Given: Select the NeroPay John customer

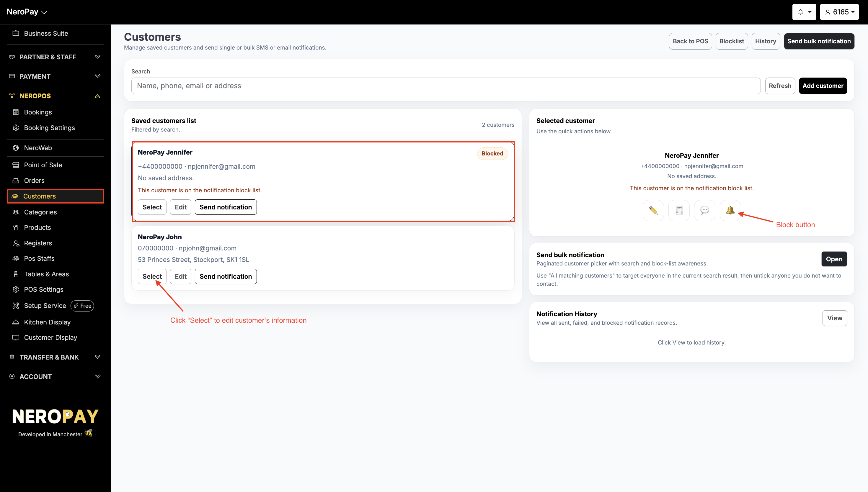Looking at the screenshot, I should pyautogui.click(x=152, y=276).
